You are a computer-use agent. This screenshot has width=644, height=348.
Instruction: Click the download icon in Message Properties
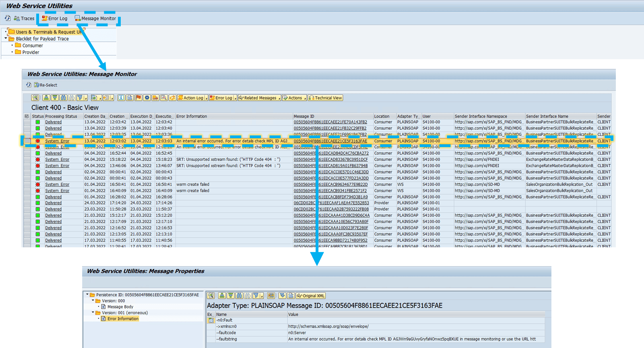pyautogui.click(x=282, y=296)
